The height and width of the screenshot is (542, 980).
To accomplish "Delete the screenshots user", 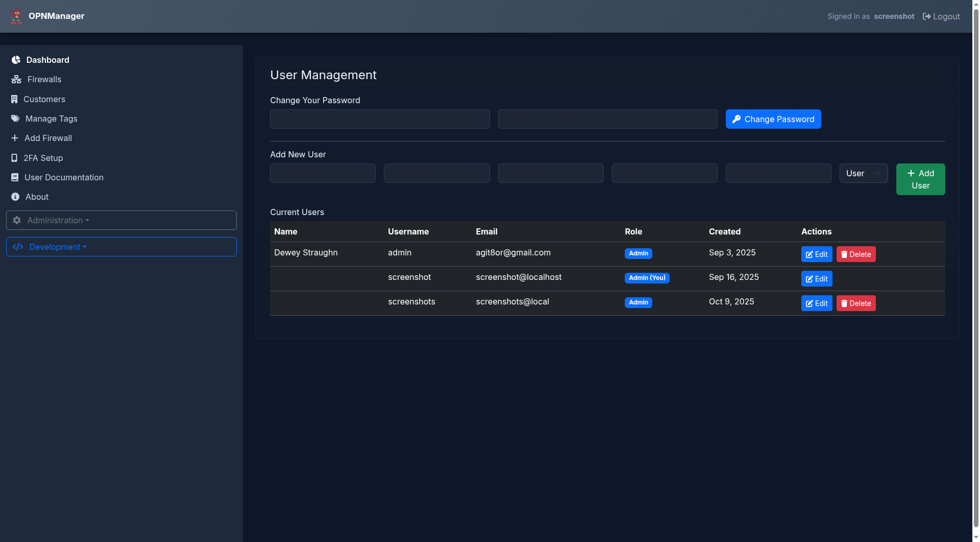I will [x=855, y=303].
